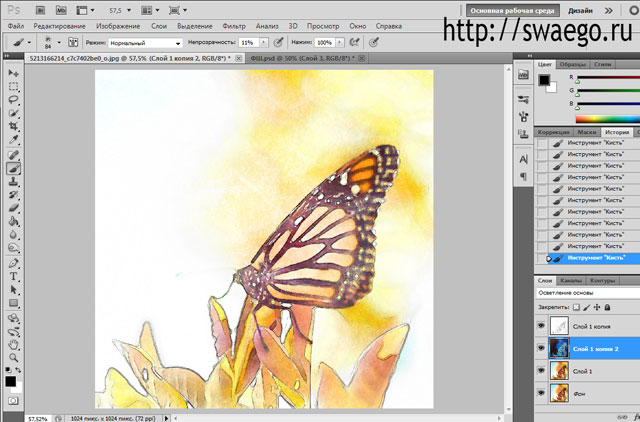Image resolution: width=640 pixels, height=422 pixels.
Task: Open the Режим blend mode dropdown
Action: [x=145, y=43]
